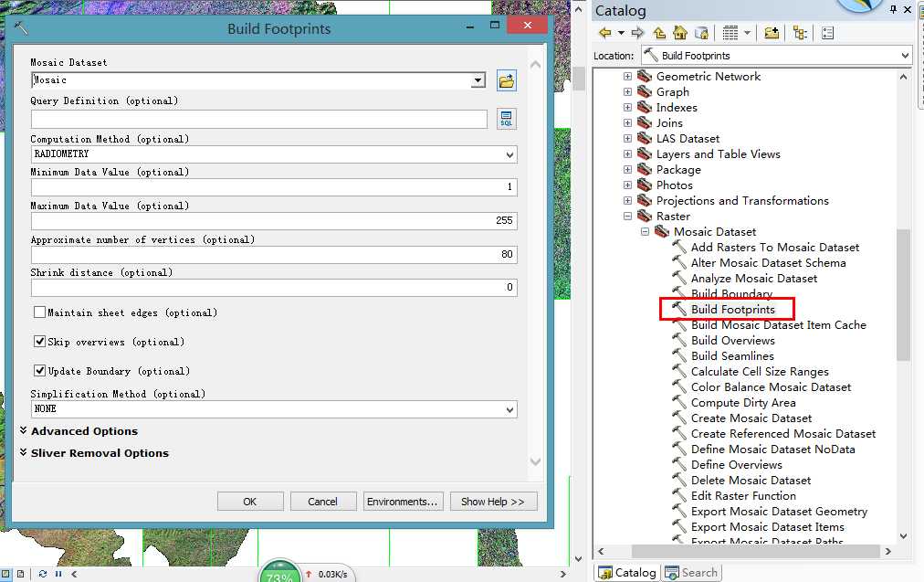Screen dimensions: 924x582
Task: Click dialog scroll-down arrow
Action: 535,461
